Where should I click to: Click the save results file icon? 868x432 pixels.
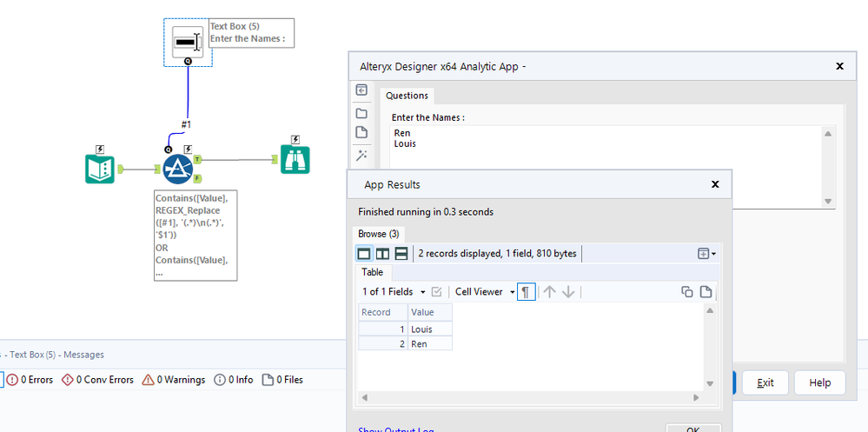[706, 292]
